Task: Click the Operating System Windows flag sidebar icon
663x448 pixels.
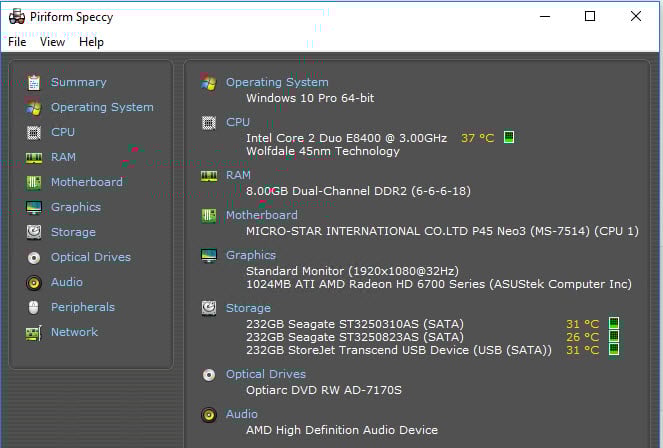Action: click(x=34, y=107)
